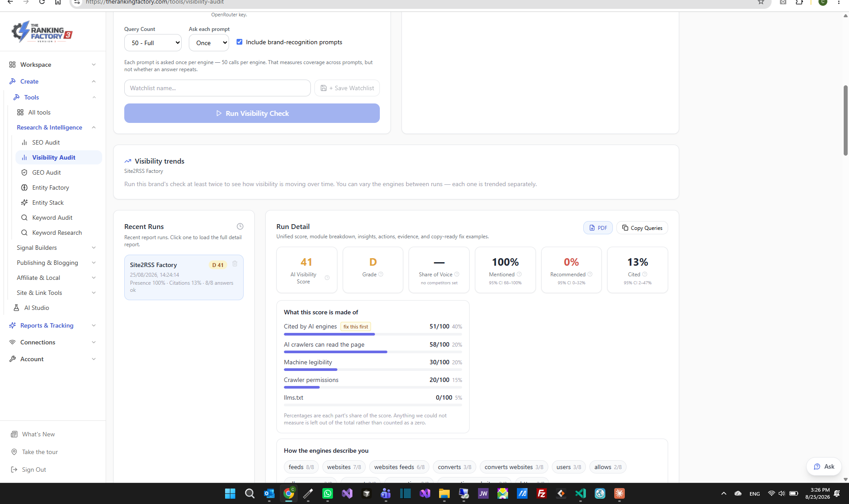Click the info icon next to Grade
The height and width of the screenshot is (504, 849).
[x=381, y=274]
